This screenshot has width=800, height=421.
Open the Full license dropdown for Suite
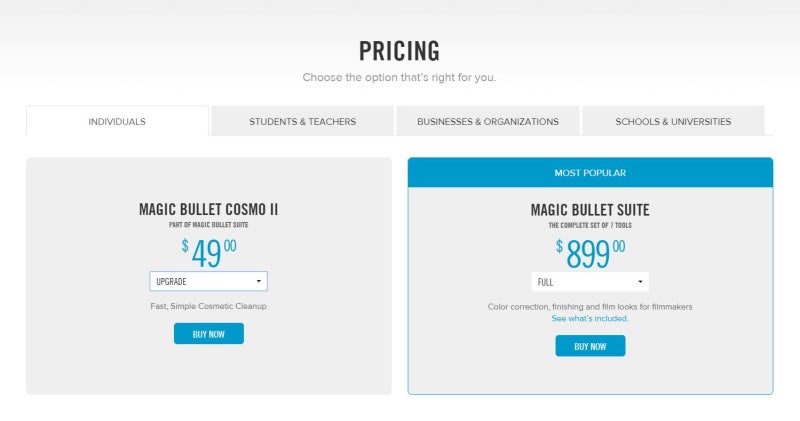point(590,282)
